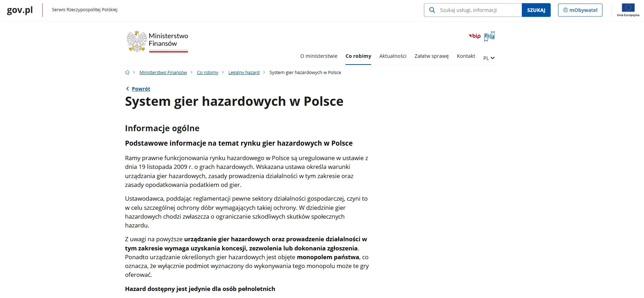Go to the Aktualności menu item
Screen dimensions: 644x298
point(393,56)
